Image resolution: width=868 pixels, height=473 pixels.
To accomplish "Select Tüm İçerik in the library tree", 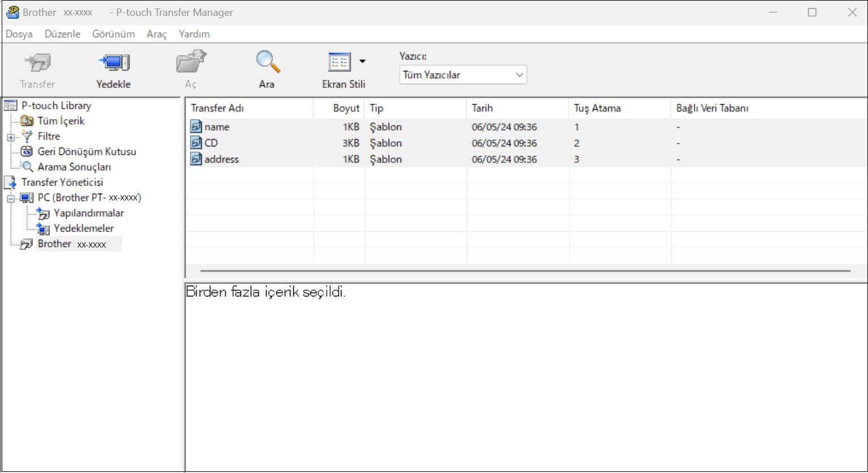I will (61, 121).
